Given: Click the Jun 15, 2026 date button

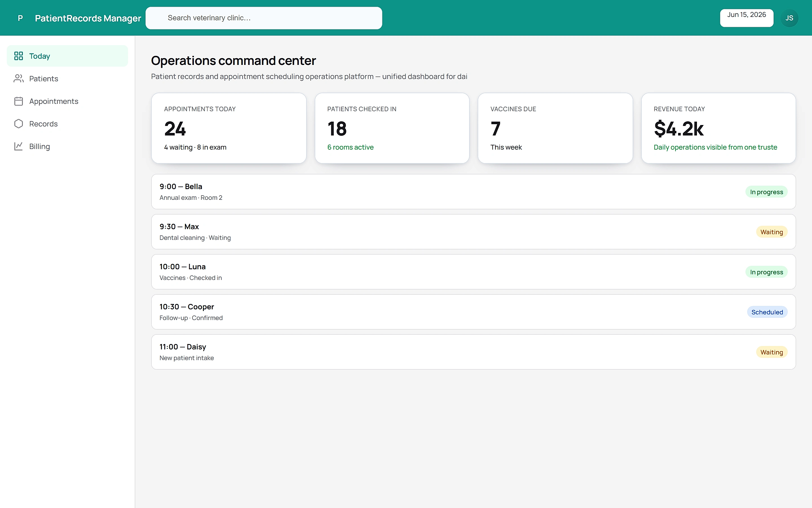Looking at the screenshot, I should click(x=747, y=18).
